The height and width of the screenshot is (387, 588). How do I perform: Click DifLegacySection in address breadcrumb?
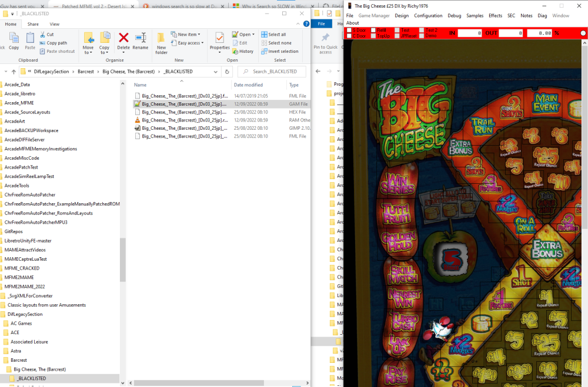51,72
